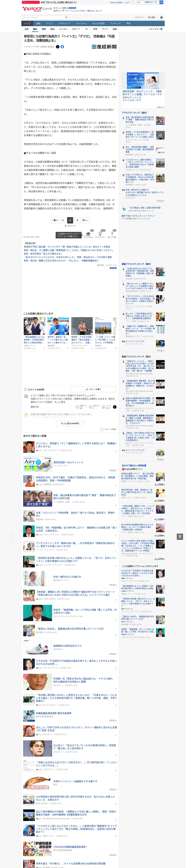Share article on X from the header
The width and height of the screenshot is (186, 868).
(57, 47)
